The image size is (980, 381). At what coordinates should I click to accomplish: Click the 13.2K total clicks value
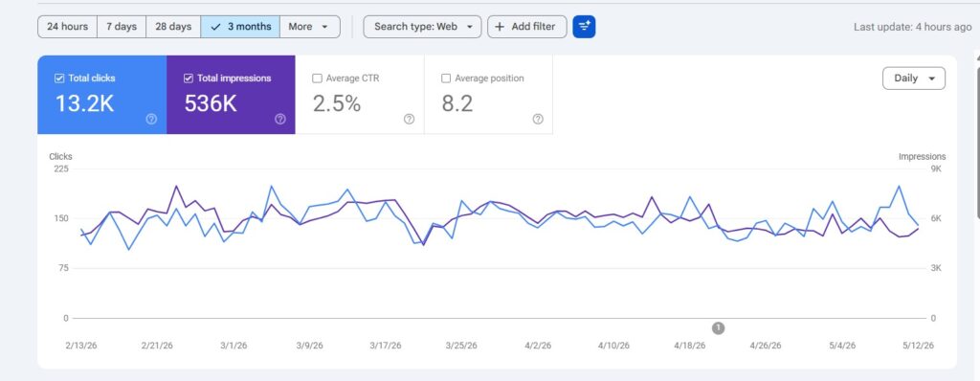(84, 103)
